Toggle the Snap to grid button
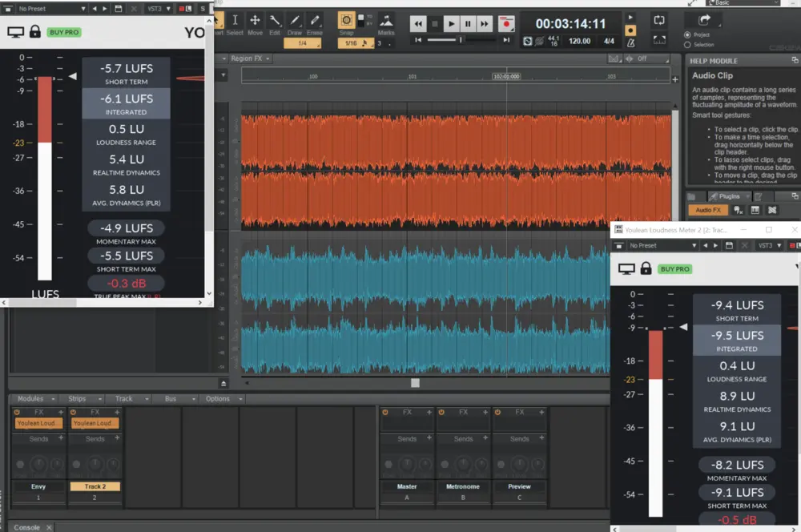 [346, 21]
